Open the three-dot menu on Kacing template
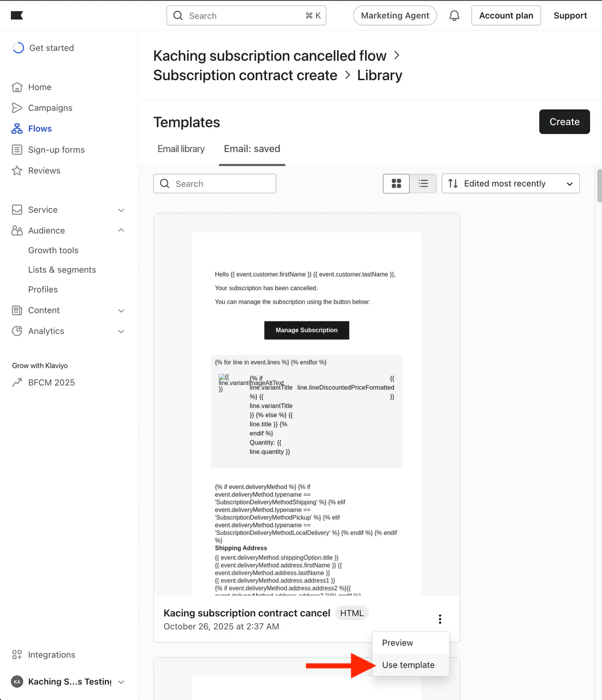This screenshot has height=700, width=602. pyautogui.click(x=440, y=619)
